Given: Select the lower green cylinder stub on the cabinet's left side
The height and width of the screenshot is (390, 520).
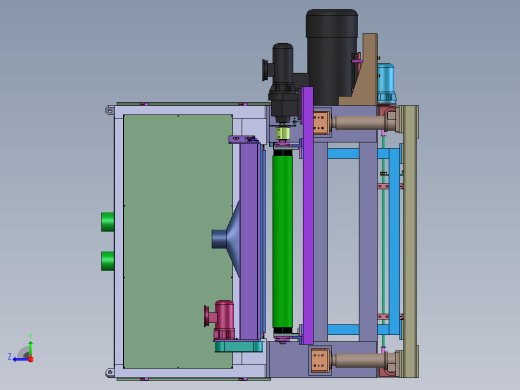Looking at the screenshot, I should (108, 261).
